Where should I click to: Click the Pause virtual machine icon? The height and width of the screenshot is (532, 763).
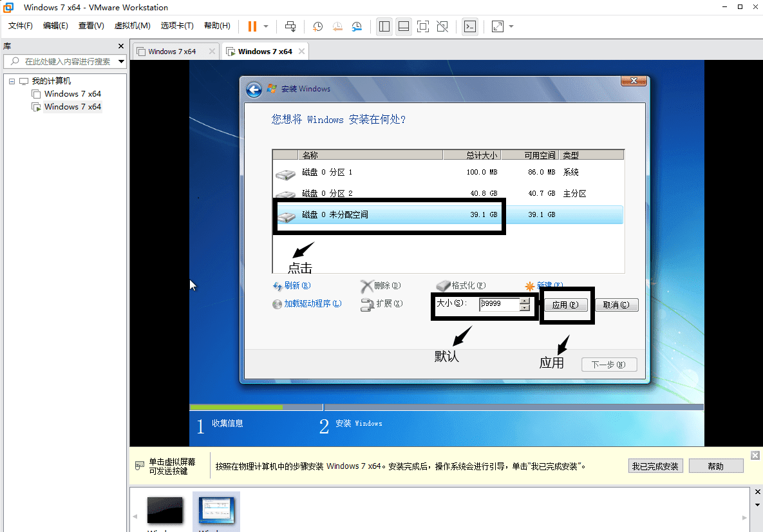(x=252, y=26)
